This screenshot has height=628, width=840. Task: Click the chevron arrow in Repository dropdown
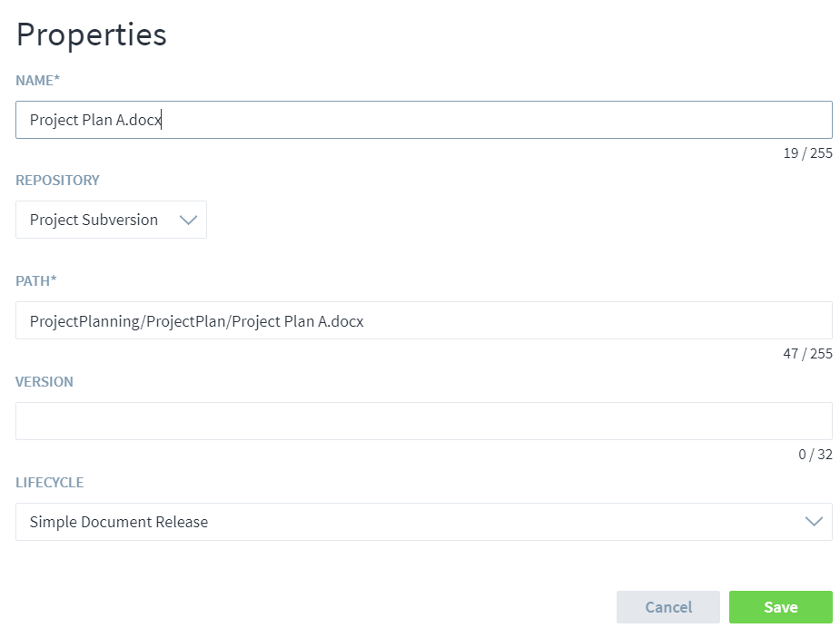tap(188, 220)
